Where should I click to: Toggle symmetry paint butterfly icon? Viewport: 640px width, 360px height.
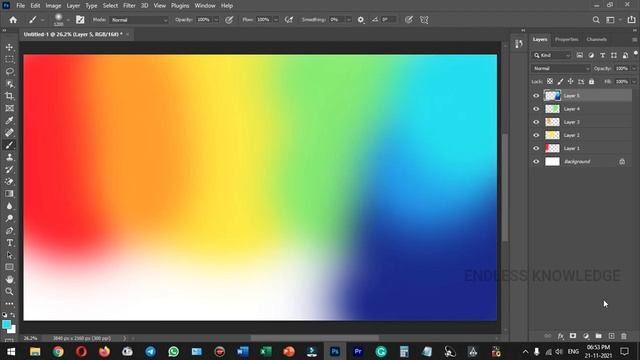click(424, 20)
